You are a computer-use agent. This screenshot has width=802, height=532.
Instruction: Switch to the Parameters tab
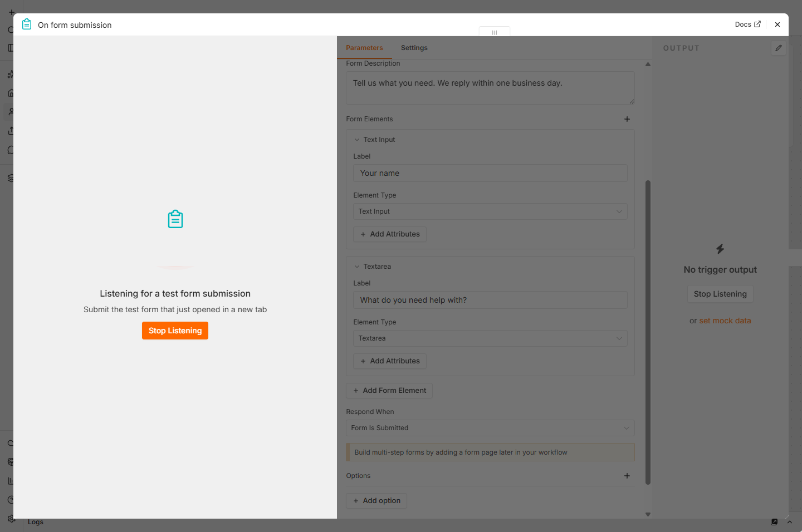point(364,48)
